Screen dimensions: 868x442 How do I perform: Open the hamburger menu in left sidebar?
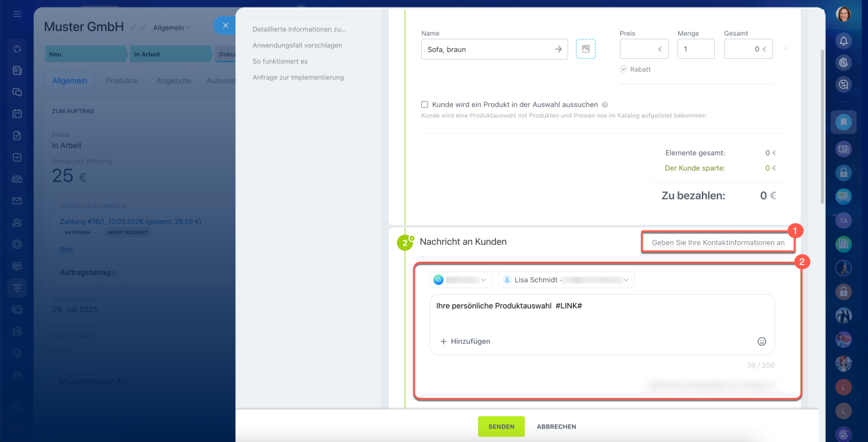pos(17,14)
